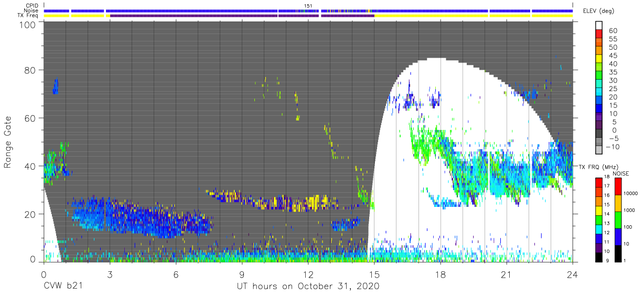Viewport: 644px width, 297px height.
Task: Click the Noise row label at top left
Action: point(32,10)
